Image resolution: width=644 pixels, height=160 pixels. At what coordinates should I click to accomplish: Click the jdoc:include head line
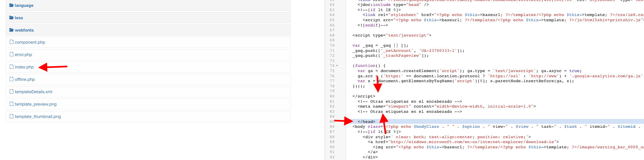(x=393, y=5)
